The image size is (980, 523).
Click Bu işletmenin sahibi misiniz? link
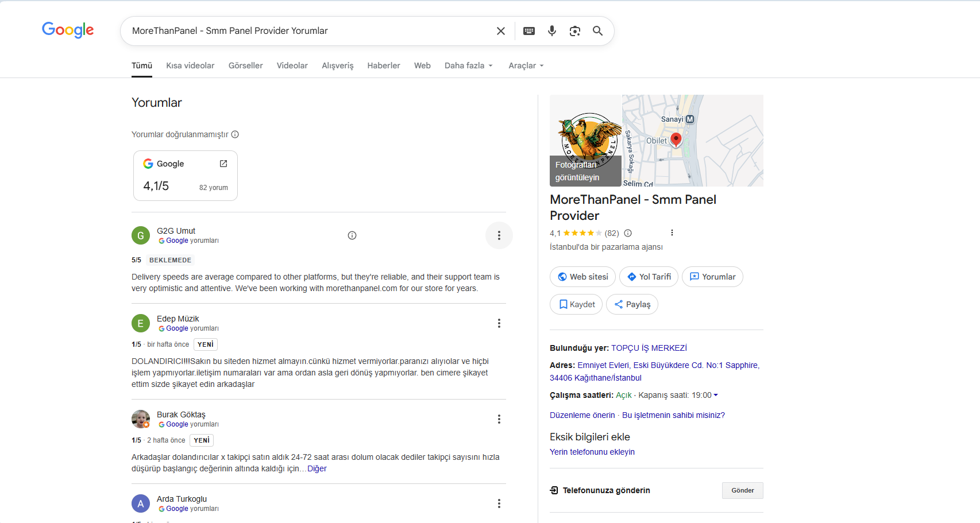[x=673, y=415]
